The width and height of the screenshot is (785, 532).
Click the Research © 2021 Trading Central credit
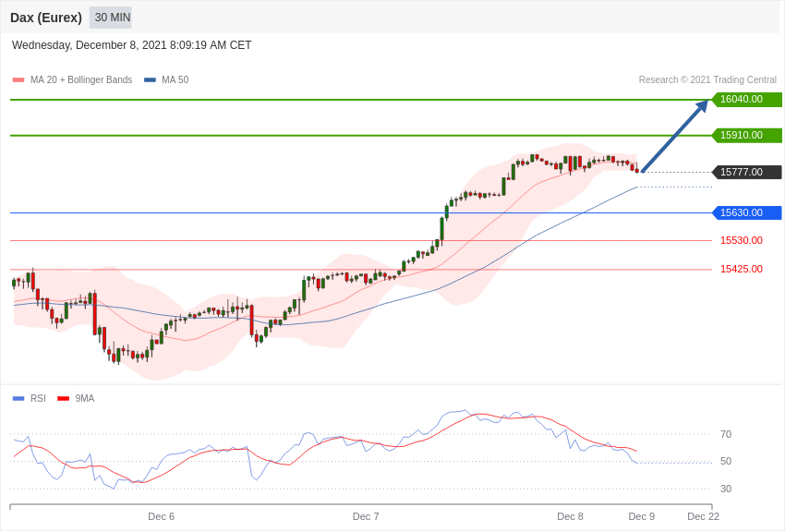(x=707, y=80)
